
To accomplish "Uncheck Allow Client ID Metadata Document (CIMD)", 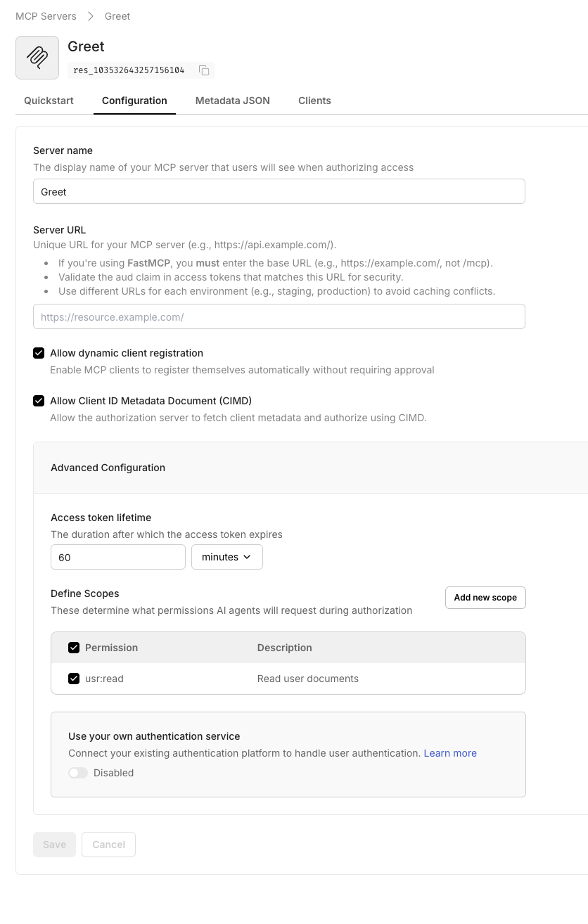I will [x=39, y=401].
